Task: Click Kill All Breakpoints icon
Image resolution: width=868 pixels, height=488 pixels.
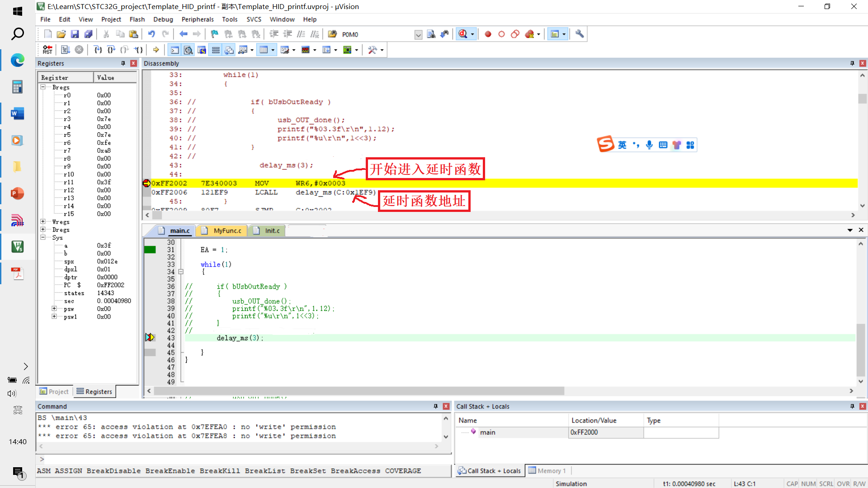Action: click(x=530, y=34)
